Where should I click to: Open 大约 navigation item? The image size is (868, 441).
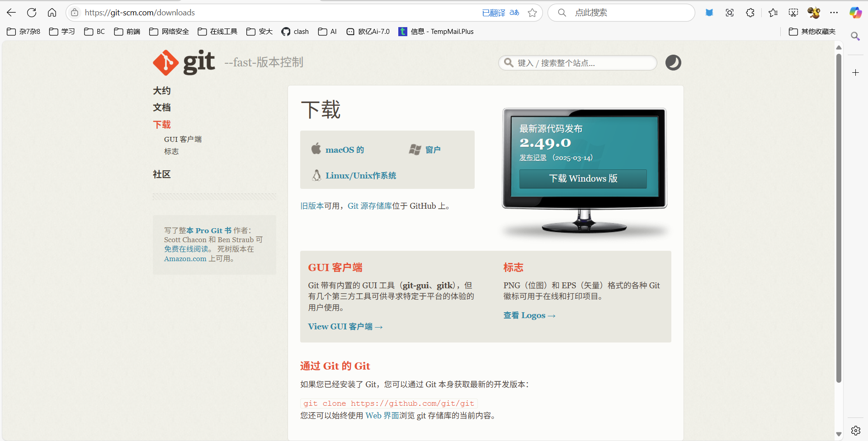click(x=162, y=91)
